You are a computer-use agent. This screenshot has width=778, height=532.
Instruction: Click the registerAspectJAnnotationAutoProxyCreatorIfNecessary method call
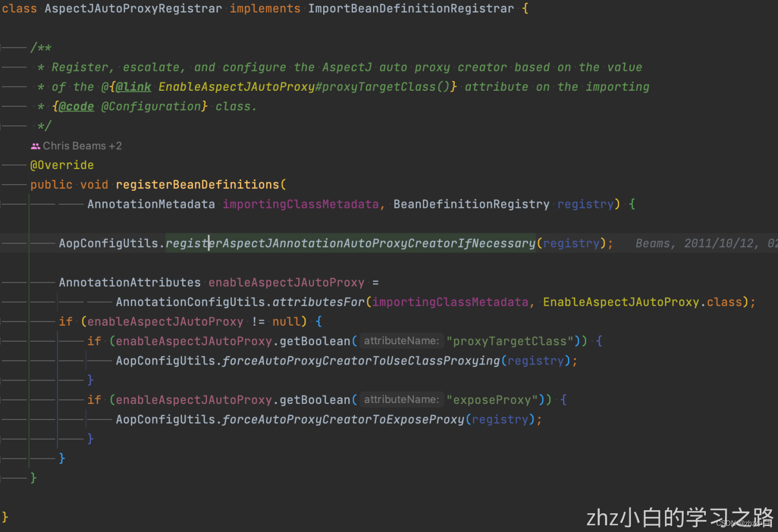pos(351,244)
